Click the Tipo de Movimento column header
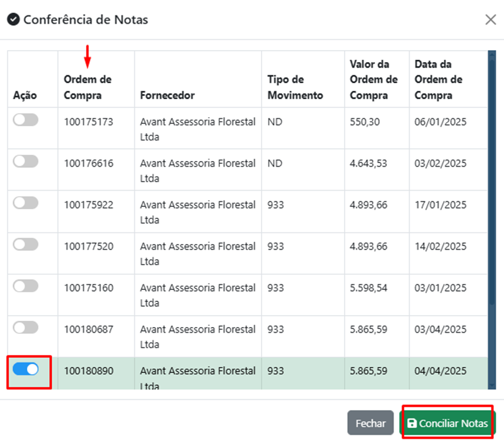This screenshot has width=504, height=443. (x=295, y=87)
